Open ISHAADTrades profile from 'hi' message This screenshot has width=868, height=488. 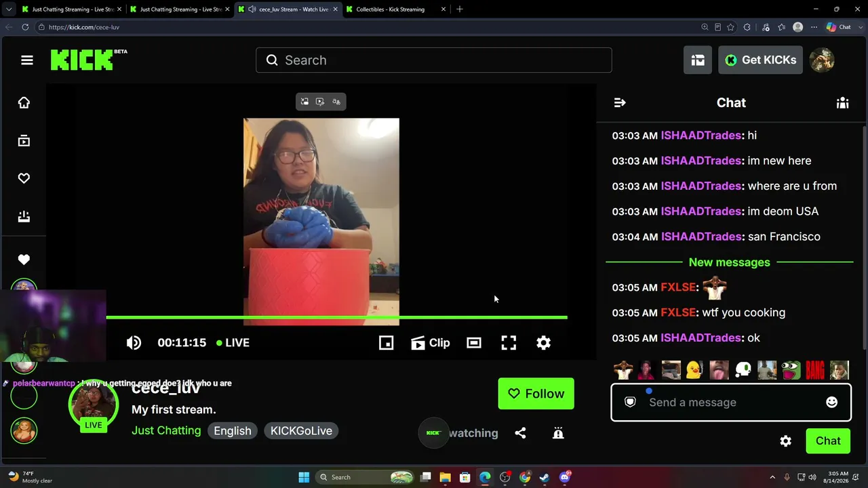(x=701, y=136)
